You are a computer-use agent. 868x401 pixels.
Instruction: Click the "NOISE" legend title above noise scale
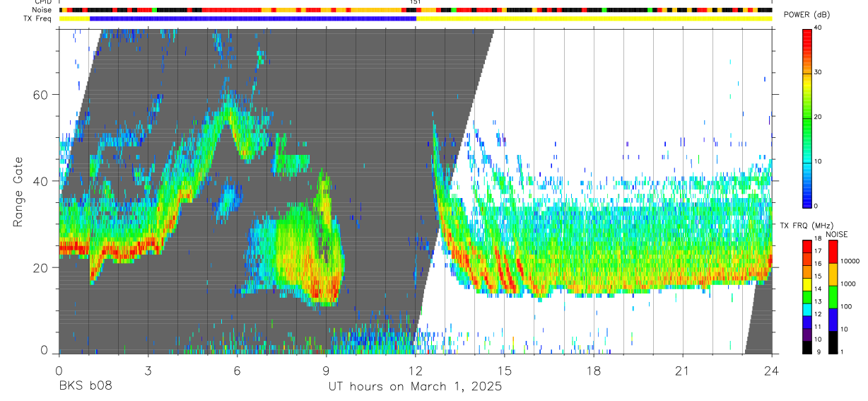[x=836, y=234]
